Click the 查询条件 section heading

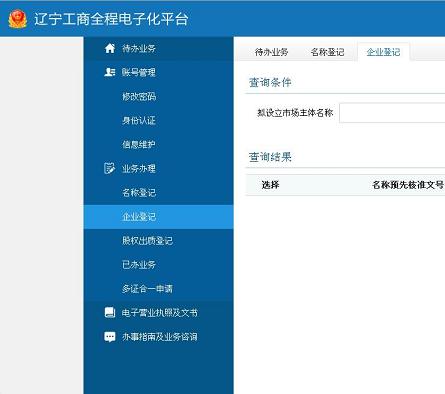click(270, 82)
